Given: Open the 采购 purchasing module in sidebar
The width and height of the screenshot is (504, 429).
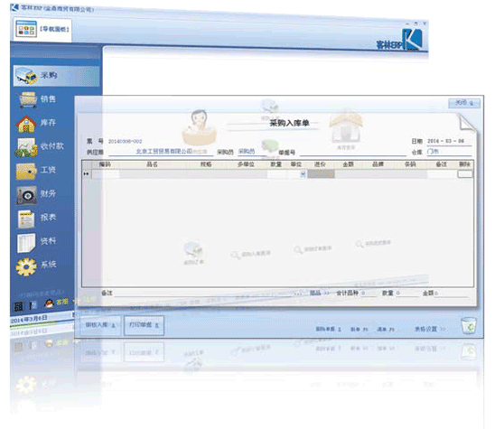Looking at the screenshot, I should click(56, 76).
